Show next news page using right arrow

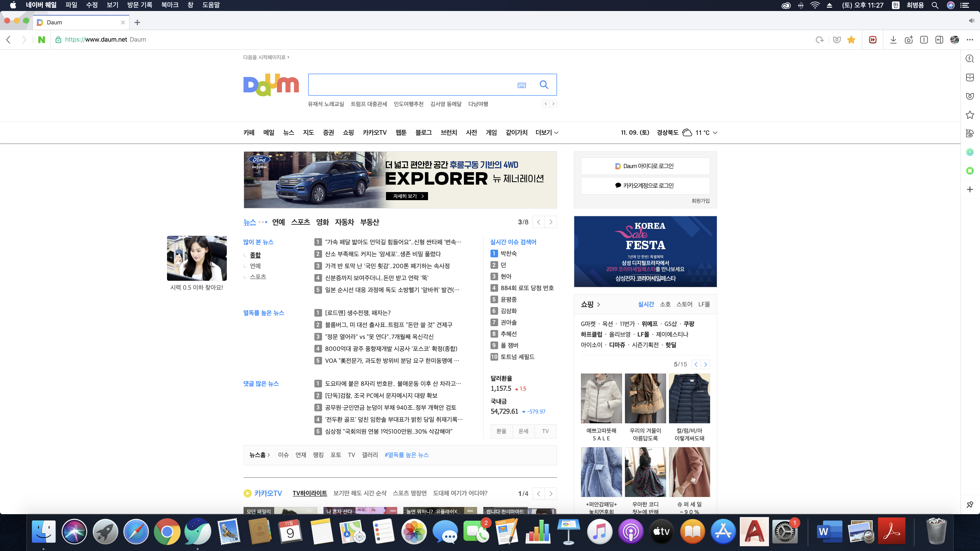point(551,222)
